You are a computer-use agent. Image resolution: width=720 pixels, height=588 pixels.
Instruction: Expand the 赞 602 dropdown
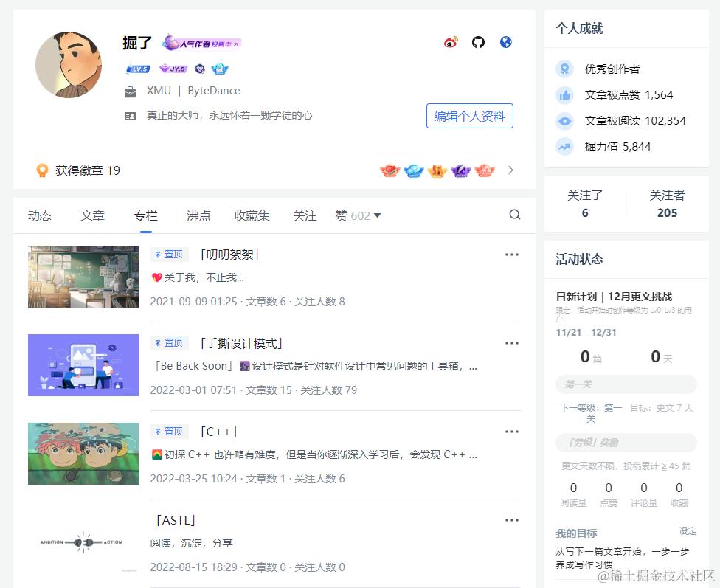point(359,215)
